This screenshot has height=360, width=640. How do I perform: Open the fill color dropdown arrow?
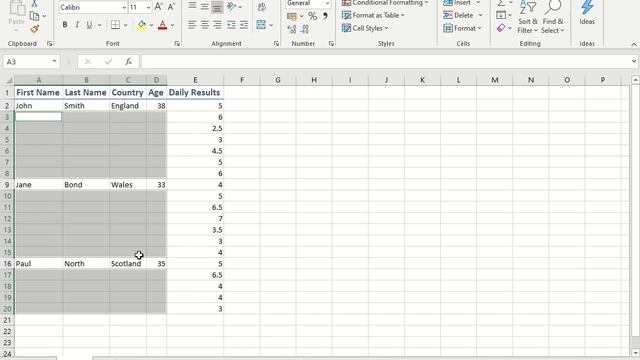click(x=151, y=25)
